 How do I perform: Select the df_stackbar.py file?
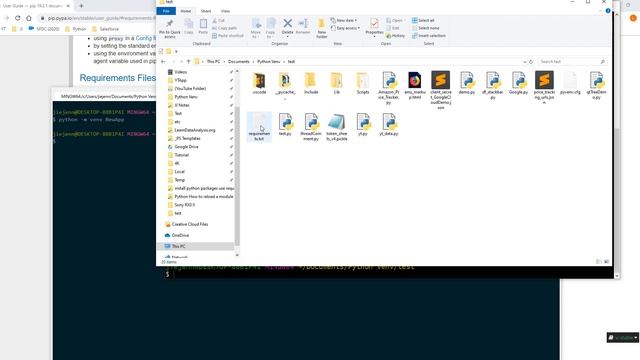pos(492,85)
